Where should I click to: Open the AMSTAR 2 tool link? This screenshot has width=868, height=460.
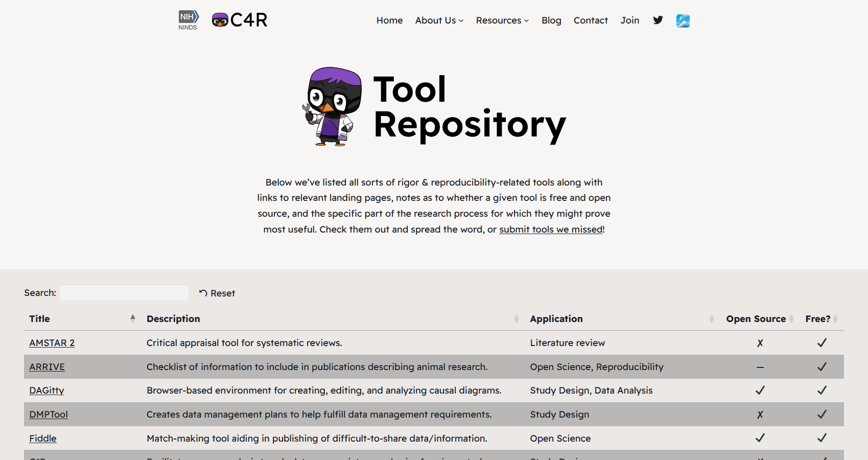click(52, 343)
